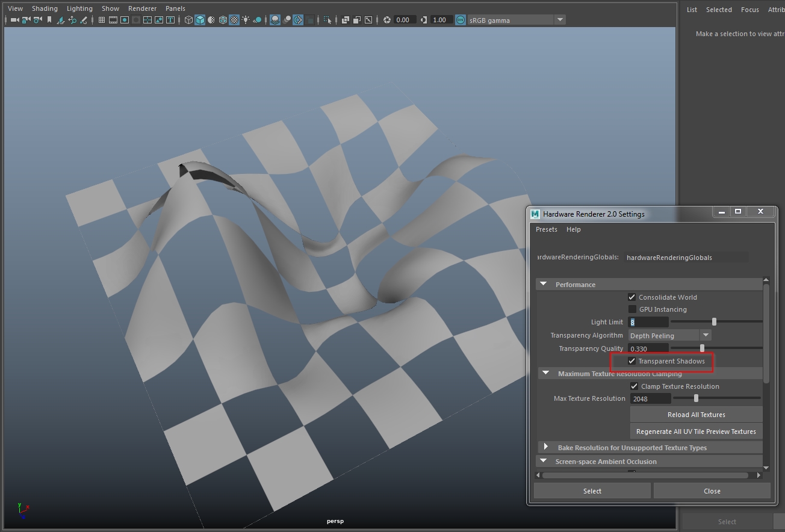Click the Transparency Quality slider handle
The image size is (785, 532).
(x=702, y=348)
